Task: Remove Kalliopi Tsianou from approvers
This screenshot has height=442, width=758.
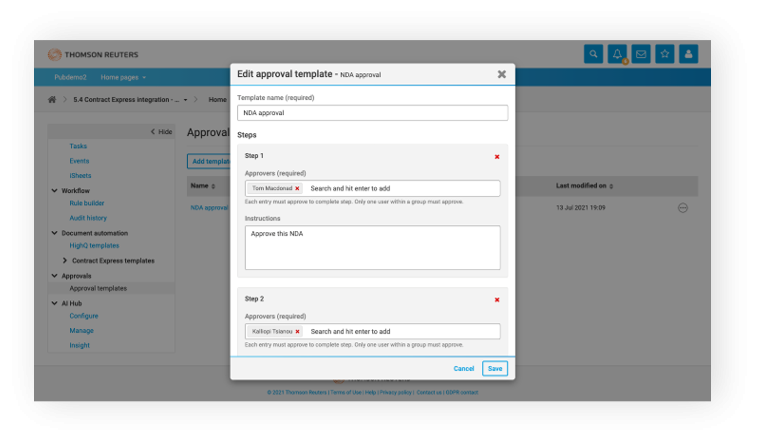Action: coord(297,331)
